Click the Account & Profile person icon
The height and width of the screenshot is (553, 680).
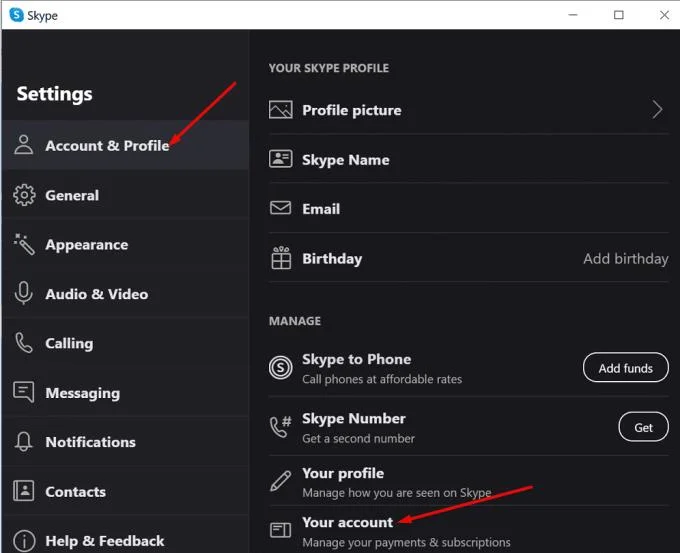(x=23, y=144)
